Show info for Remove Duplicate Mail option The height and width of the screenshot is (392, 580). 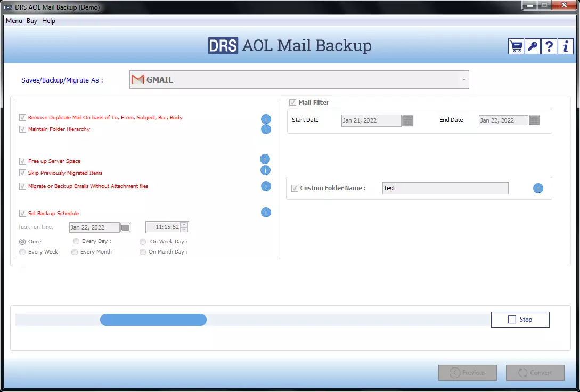tap(266, 119)
